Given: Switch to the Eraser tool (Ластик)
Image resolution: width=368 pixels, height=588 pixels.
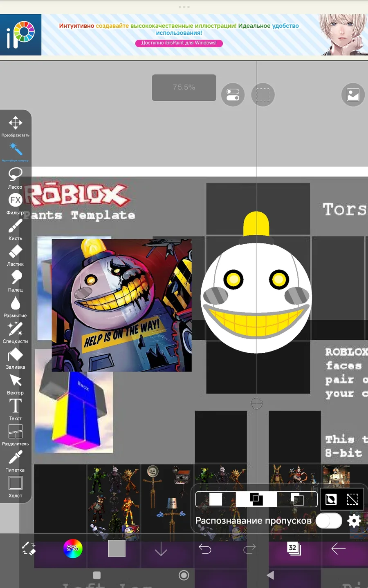Looking at the screenshot, I should [x=16, y=255].
